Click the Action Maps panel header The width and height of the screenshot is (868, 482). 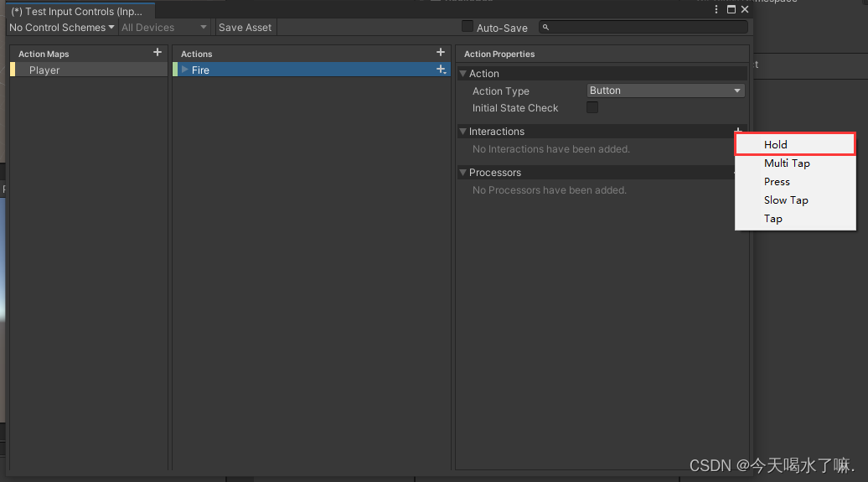click(x=44, y=54)
